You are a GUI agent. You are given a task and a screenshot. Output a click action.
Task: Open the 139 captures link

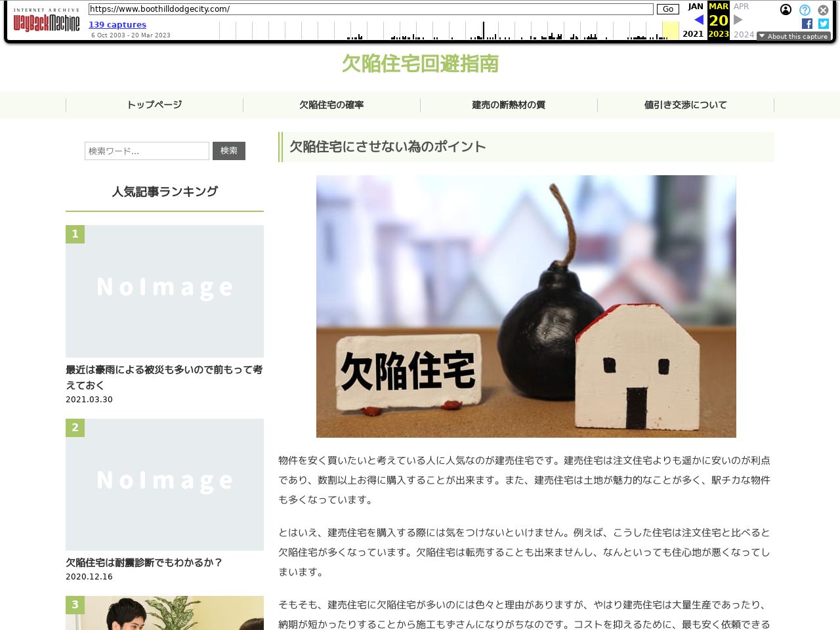117,25
